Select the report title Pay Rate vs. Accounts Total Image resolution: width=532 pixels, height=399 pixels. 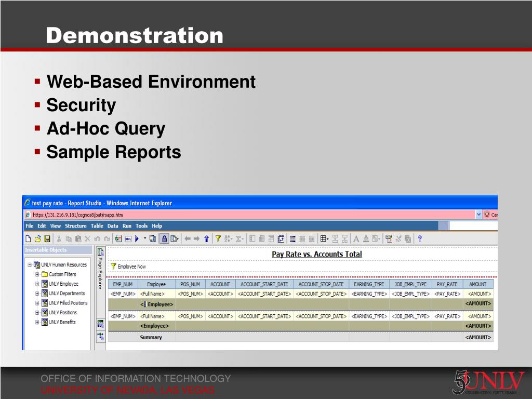tap(317, 254)
